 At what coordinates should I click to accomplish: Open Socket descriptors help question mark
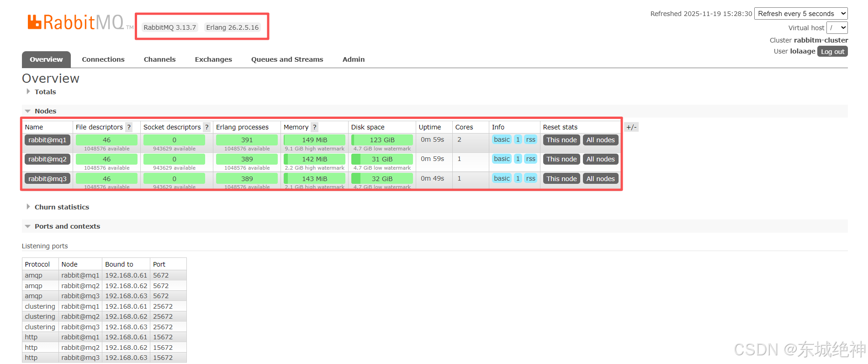[206, 127]
